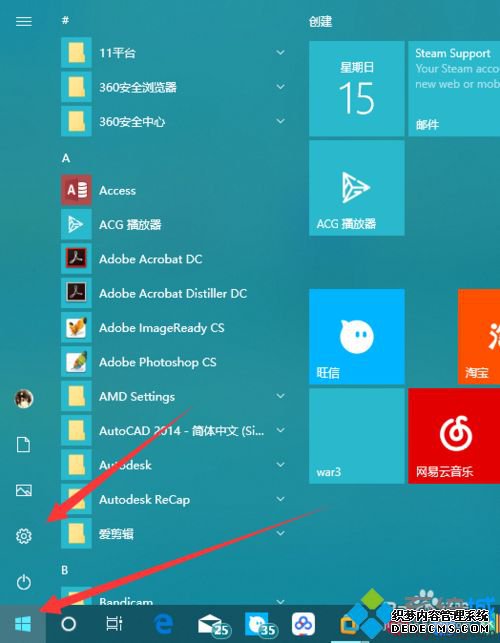Viewport: 500px width, 643px height.
Task: Open the calendar tile showing 15
Action: pyautogui.click(x=356, y=88)
